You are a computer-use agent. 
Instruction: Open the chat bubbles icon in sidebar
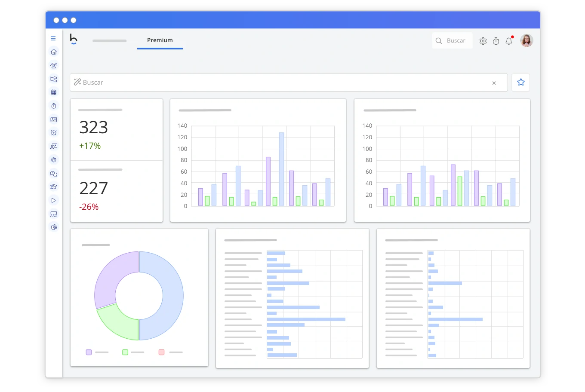click(54, 174)
